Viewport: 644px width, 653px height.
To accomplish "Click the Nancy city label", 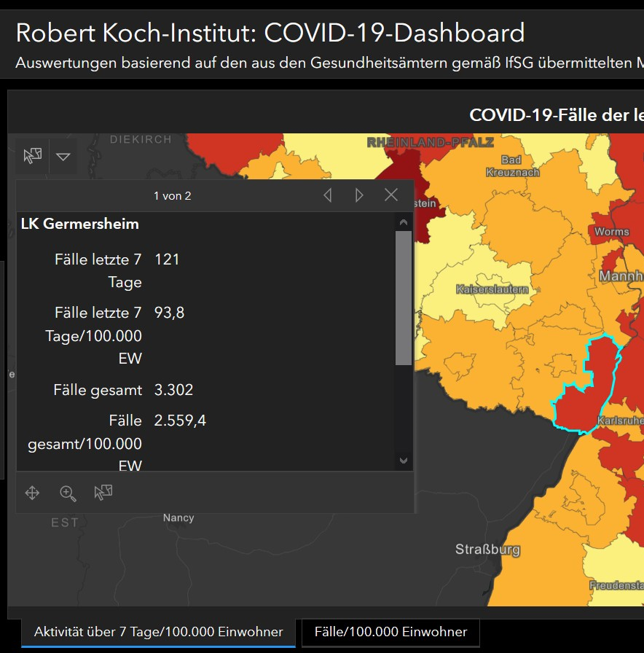I will tap(178, 517).
